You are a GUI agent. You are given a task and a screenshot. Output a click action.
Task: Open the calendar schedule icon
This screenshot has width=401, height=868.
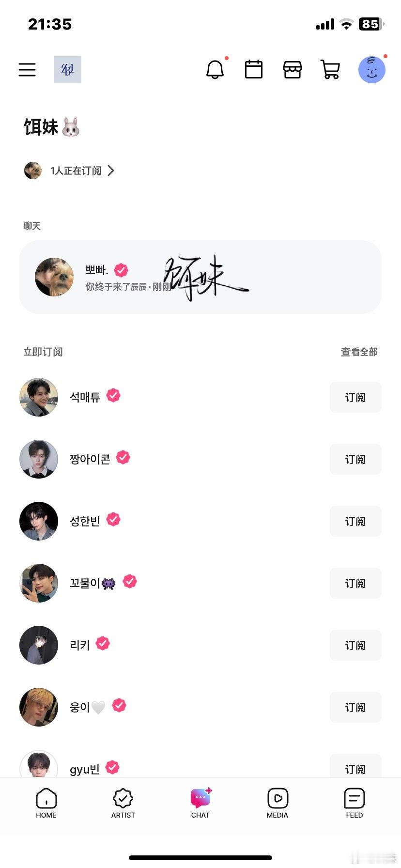coord(254,69)
